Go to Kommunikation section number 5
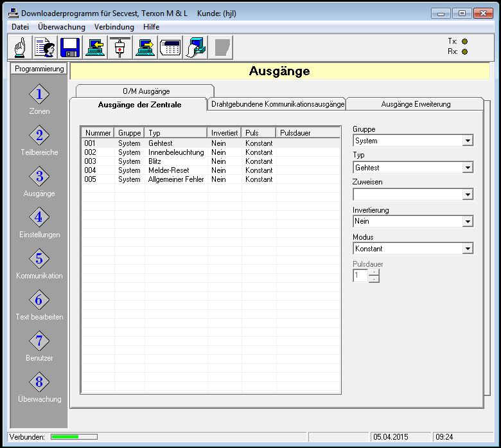The image size is (501, 448). [x=39, y=260]
